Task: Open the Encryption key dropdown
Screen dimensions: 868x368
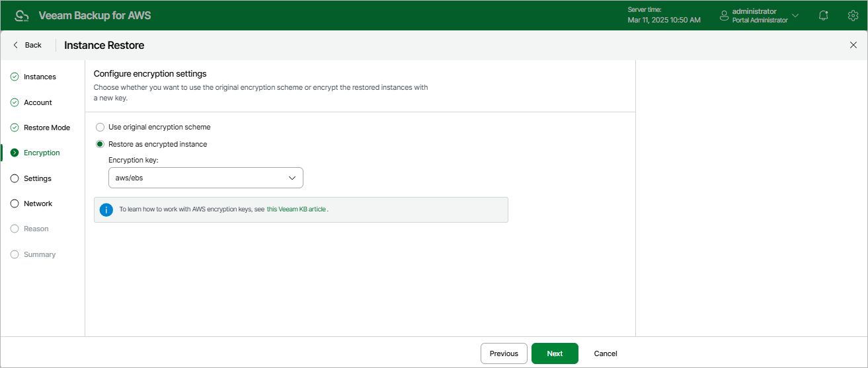Action: 206,178
